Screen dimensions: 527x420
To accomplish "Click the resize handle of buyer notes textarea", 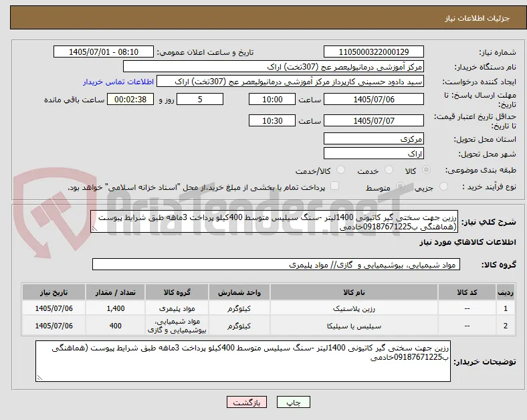I will (39, 378).
